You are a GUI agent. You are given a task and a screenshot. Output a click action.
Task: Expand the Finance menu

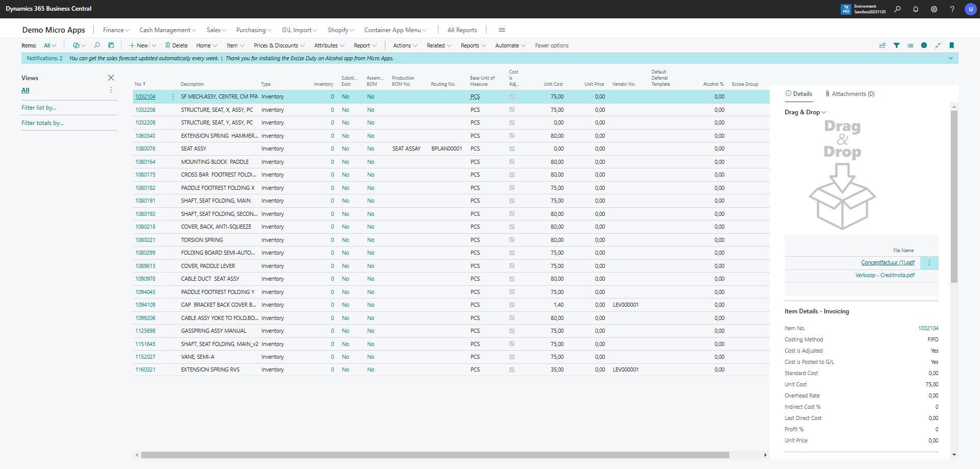coord(116,30)
